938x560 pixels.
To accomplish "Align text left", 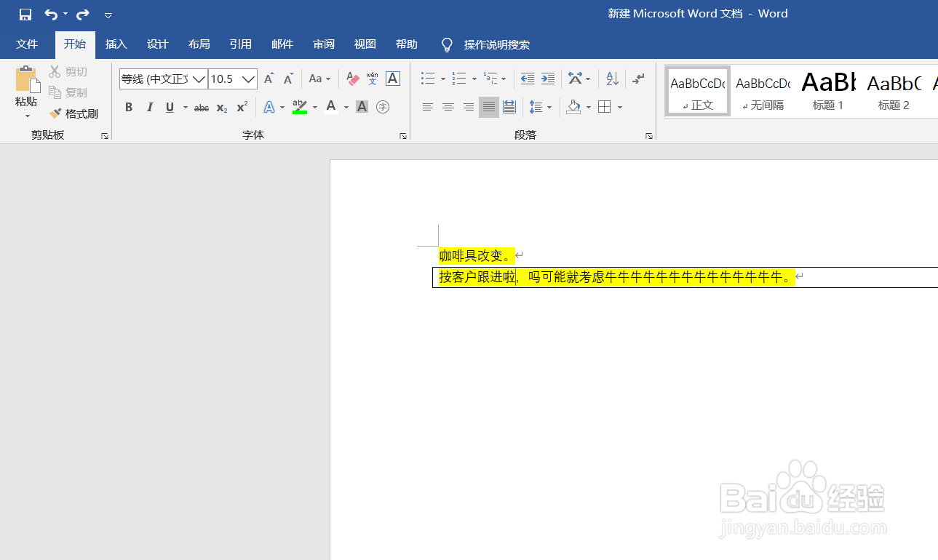I will pos(428,108).
